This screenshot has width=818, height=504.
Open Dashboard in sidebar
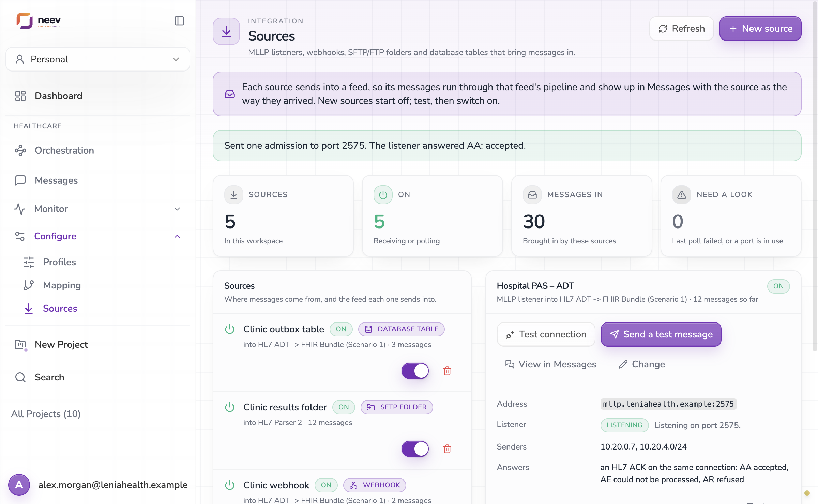[98, 96]
